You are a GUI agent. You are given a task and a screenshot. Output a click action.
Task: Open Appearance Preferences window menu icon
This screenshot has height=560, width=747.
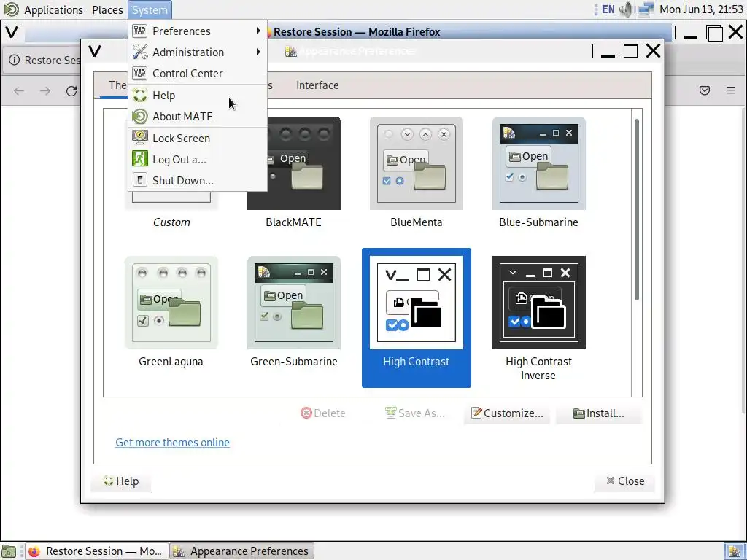95,51
